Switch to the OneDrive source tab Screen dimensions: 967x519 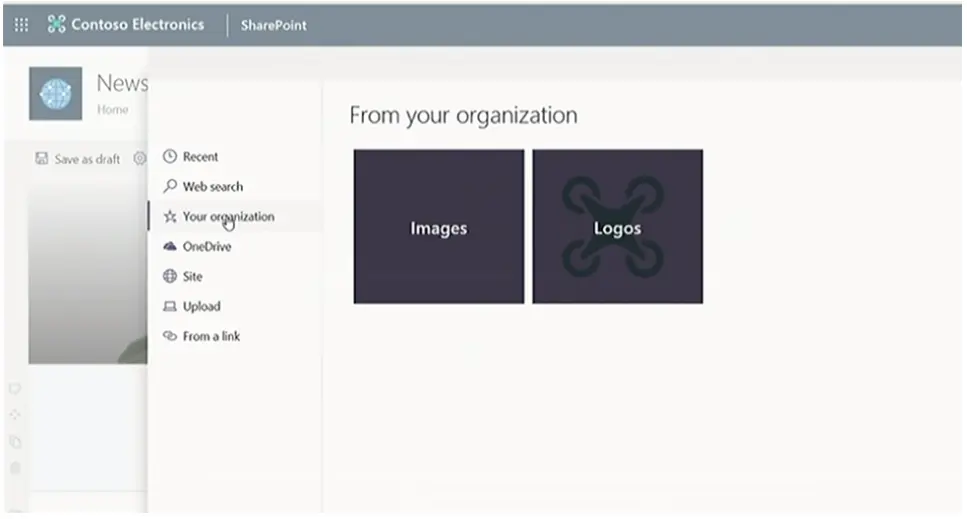click(206, 247)
